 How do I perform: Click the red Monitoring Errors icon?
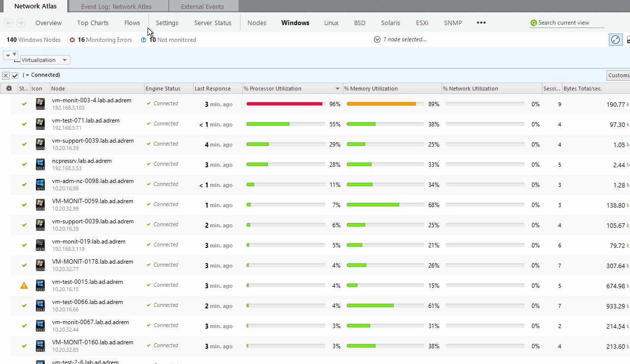[x=72, y=40]
